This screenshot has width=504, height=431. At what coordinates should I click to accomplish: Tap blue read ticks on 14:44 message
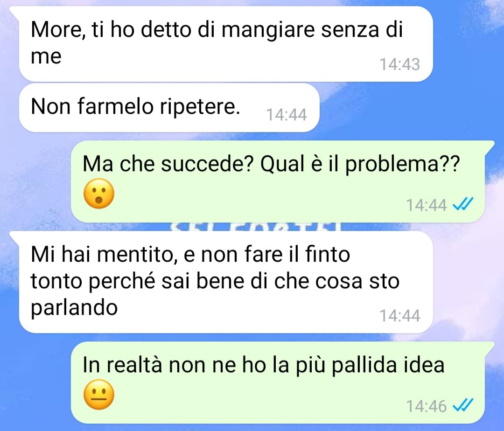[463, 204]
